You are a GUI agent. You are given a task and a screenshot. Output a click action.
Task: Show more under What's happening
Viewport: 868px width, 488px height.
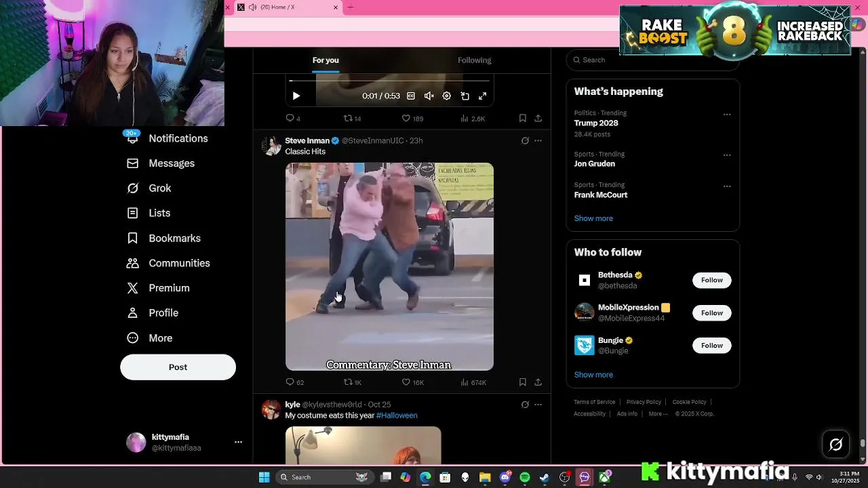[593, 218]
